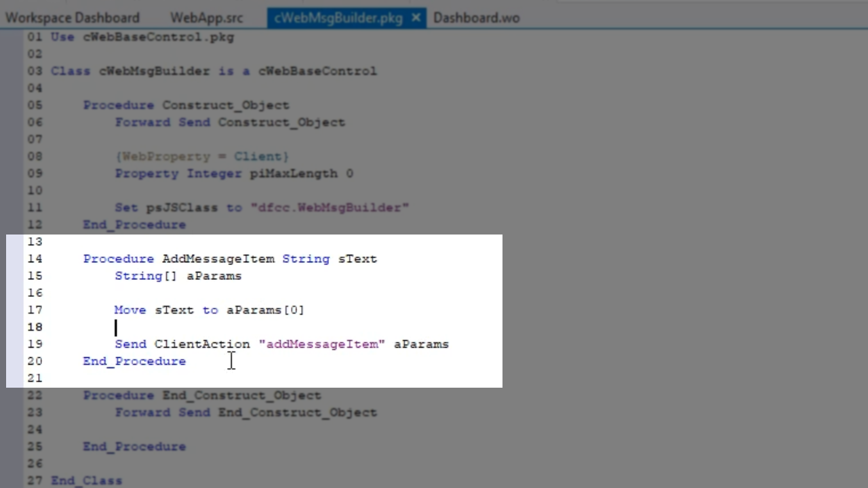The image size is (868, 488).
Task: Place cursor on empty line 18
Action: pyautogui.click(x=203, y=327)
